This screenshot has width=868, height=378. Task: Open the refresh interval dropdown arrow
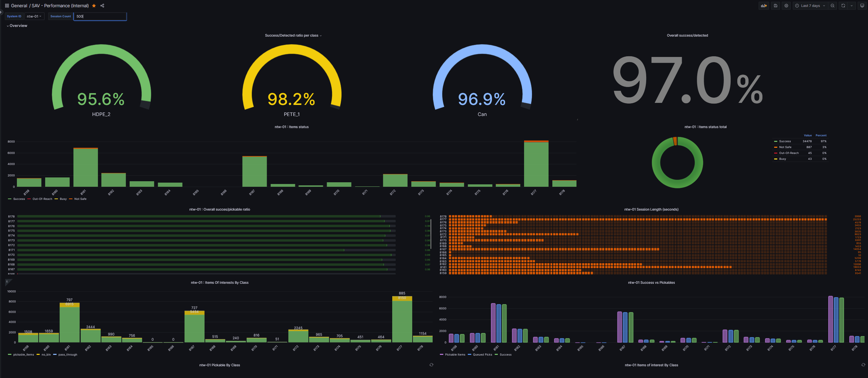(x=851, y=6)
